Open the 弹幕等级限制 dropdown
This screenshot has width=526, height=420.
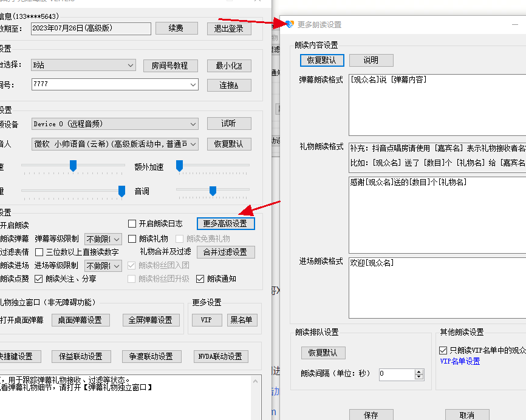pyautogui.click(x=103, y=239)
